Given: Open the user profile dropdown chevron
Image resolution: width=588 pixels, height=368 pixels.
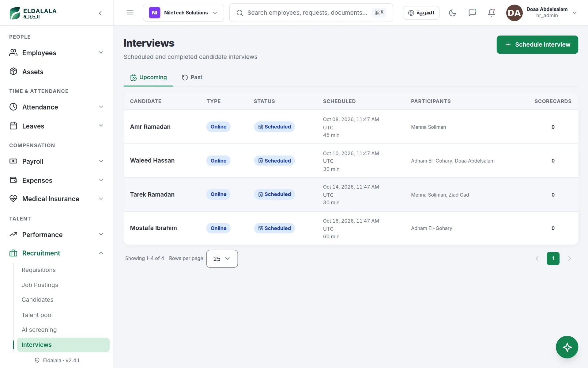Looking at the screenshot, I should point(575,13).
